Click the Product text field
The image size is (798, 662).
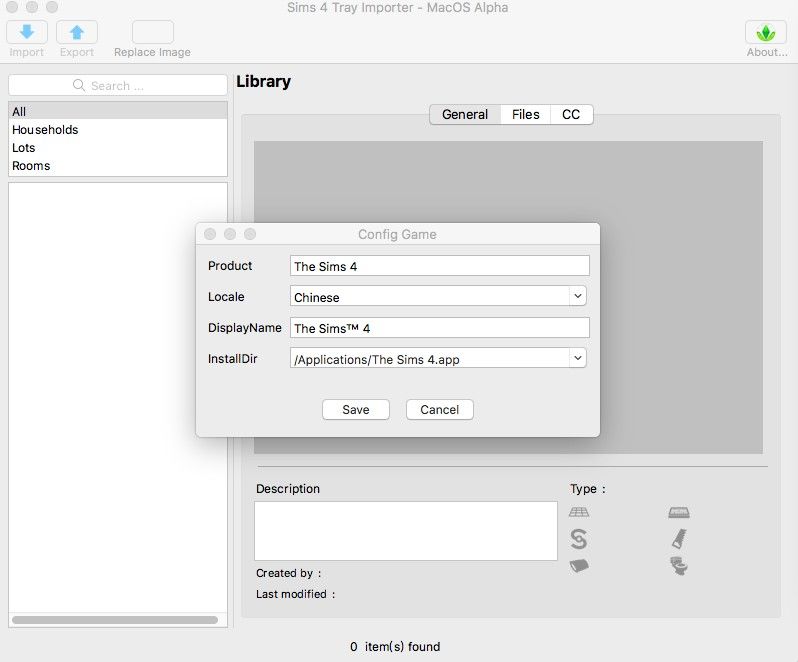click(440, 266)
